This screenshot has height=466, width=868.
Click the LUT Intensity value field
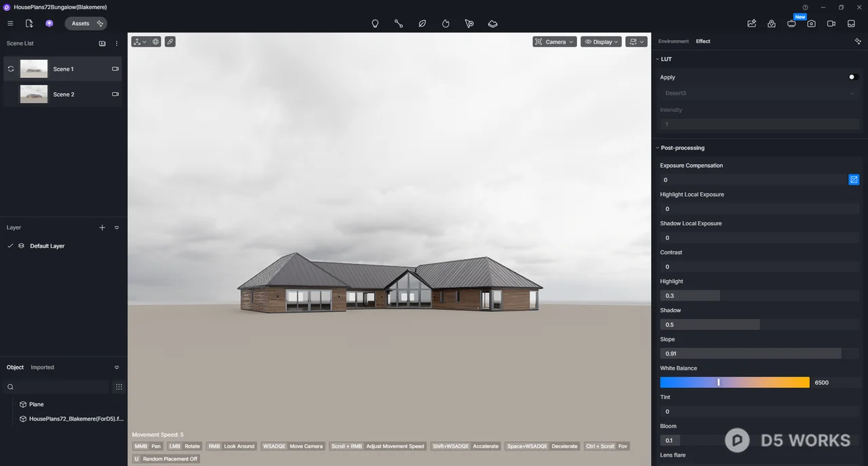pos(759,124)
